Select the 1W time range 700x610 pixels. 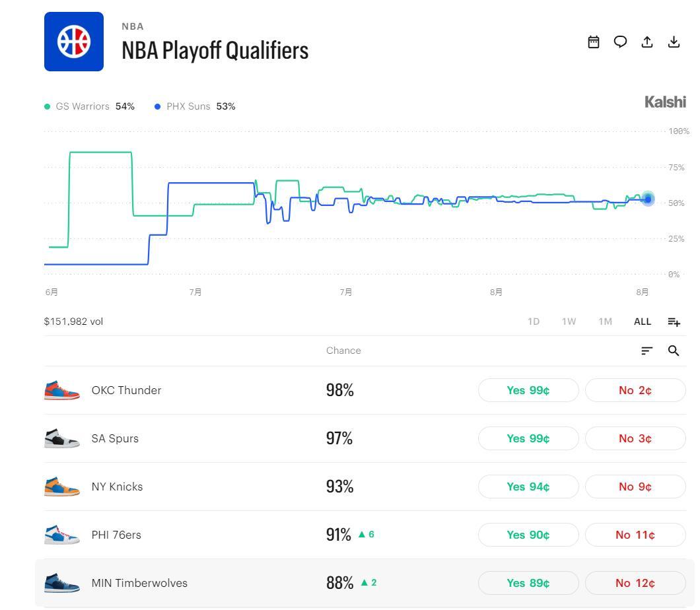(569, 322)
